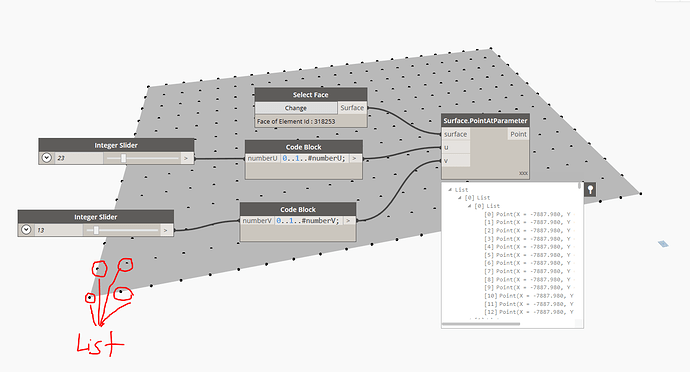
Task: Click Point output port on PointAtParameter
Action: (518, 134)
